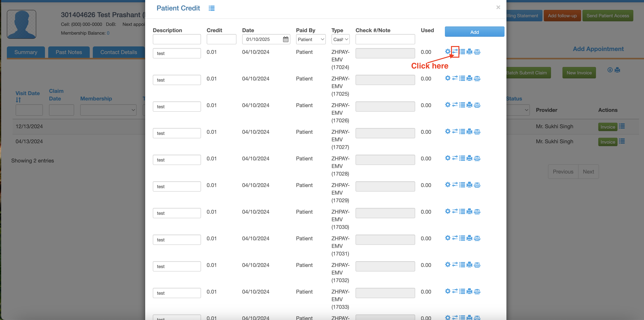644x320 pixels.
Task: Sort by Visit Date arrows icon
Action: click(x=18, y=100)
